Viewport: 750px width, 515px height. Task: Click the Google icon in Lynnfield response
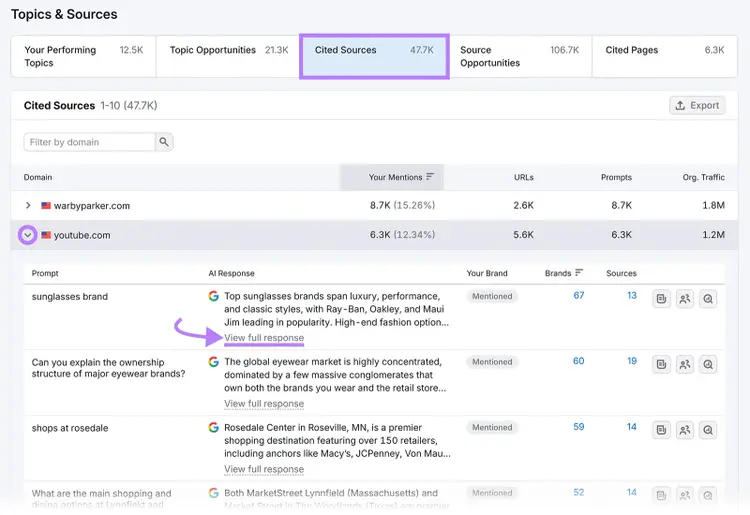click(213, 493)
